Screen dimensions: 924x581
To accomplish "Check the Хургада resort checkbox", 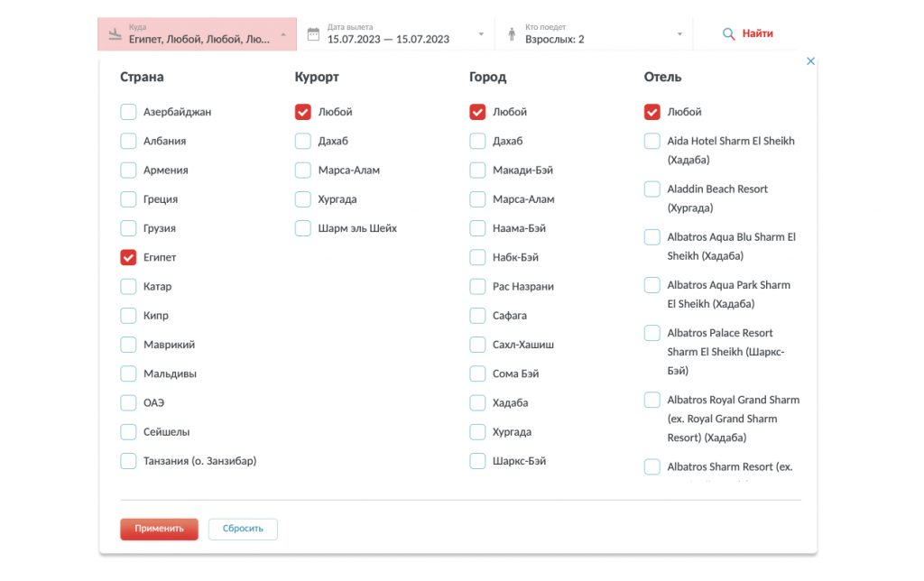I will point(303,199).
